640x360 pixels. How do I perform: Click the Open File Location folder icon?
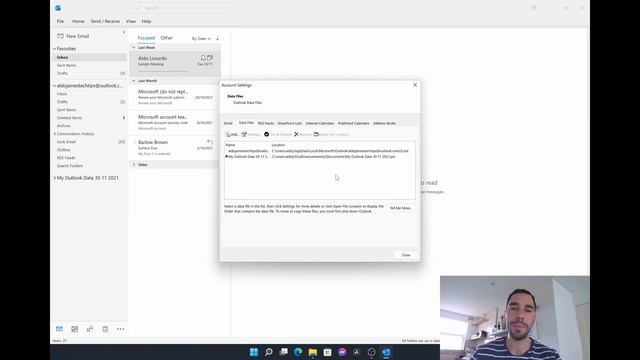(316, 134)
